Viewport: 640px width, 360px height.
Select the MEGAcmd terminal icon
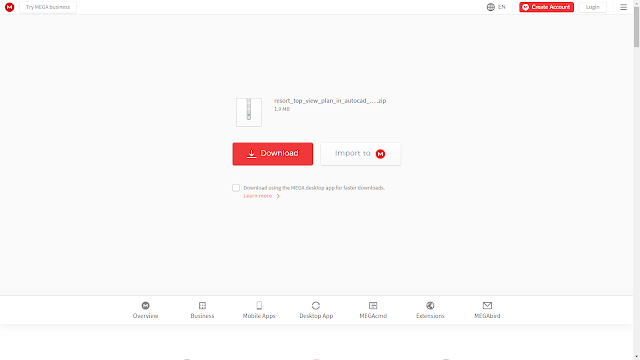(x=373, y=305)
